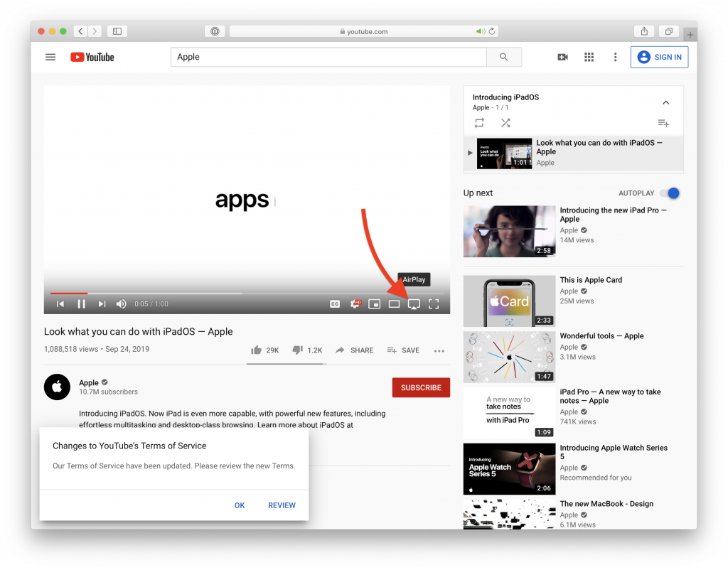The image size is (728, 570).
Task: Toggle the AUTOPLAY switch
Action: point(670,193)
